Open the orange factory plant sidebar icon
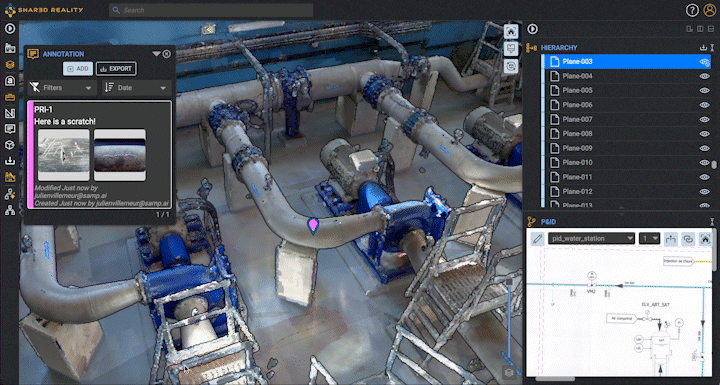This screenshot has height=385, width=720. (10, 177)
